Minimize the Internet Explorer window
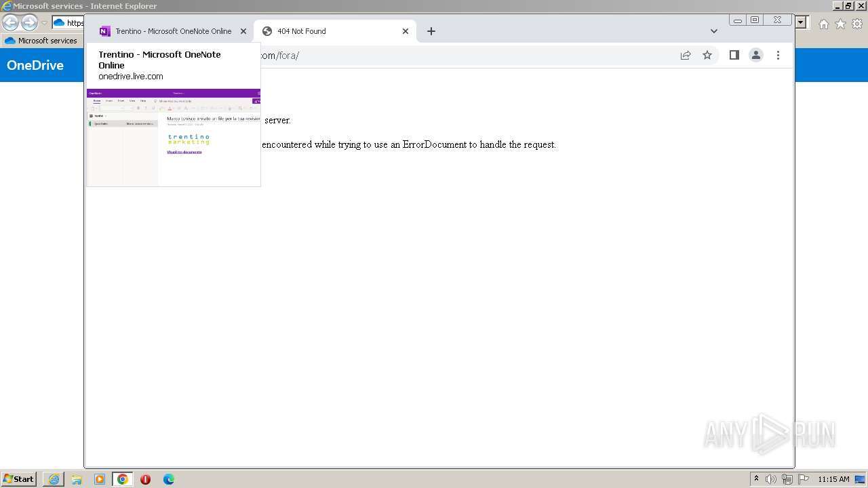The height and width of the screenshot is (488, 868). click(837, 6)
